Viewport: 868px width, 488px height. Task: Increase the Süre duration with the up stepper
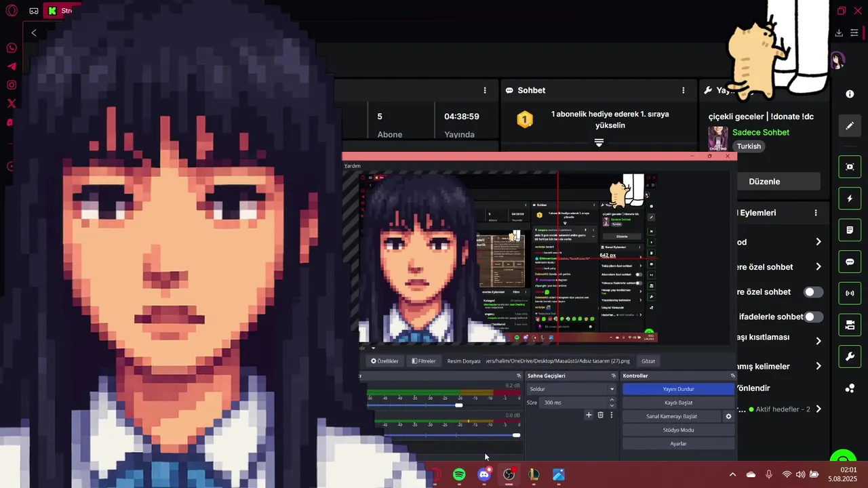click(x=612, y=400)
